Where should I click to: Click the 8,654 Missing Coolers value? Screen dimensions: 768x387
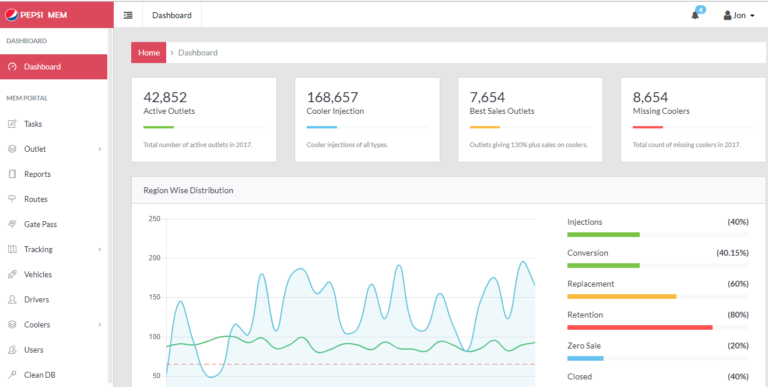[650, 97]
